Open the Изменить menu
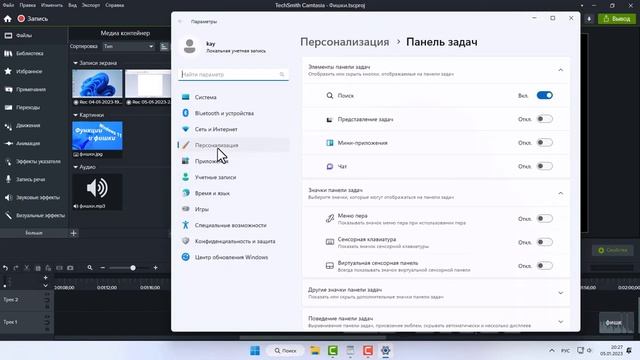The image size is (640, 360). tap(52, 5)
